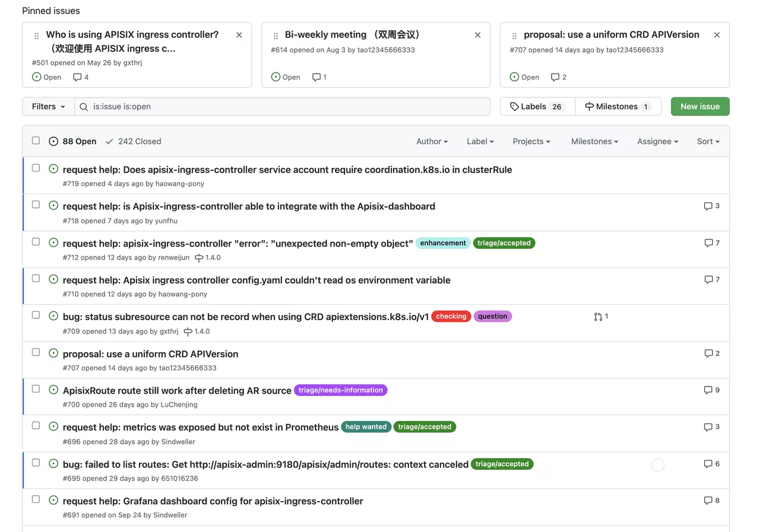Open Milestones page button
The image size is (760, 532).
(x=618, y=107)
